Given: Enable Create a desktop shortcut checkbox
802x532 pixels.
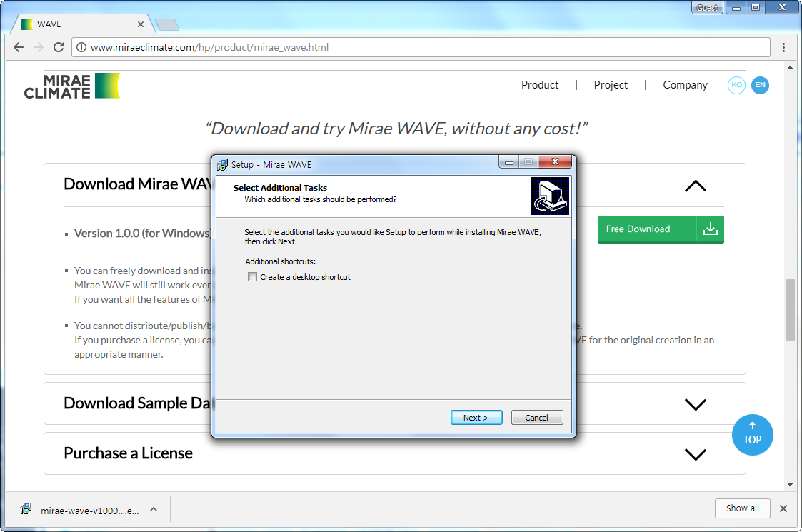Looking at the screenshot, I should tap(252, 277).
